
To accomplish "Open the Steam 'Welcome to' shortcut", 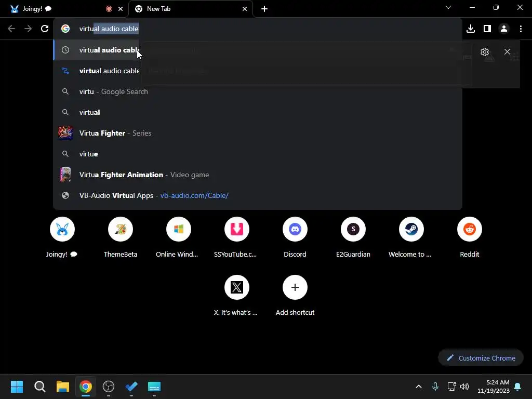I will [x=411, y=237].
